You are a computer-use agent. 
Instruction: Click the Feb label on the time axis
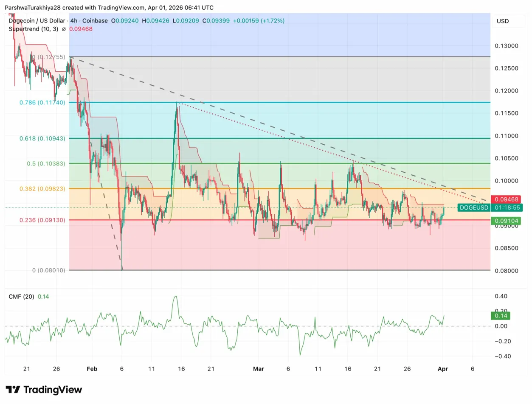(92, 369)
